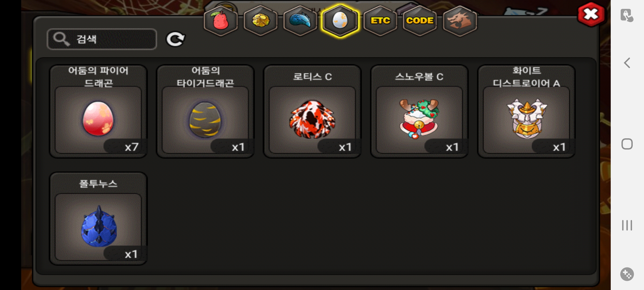Select the highlighted egg inventory tab
This screenshot has width=644, height=290.
coord(340,21)
